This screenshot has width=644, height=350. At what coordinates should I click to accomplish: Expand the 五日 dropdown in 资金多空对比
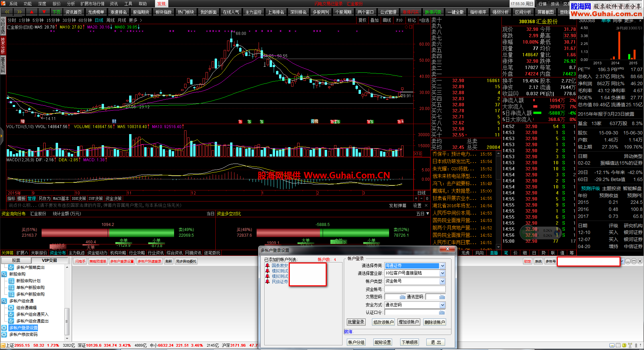point(428,214)
